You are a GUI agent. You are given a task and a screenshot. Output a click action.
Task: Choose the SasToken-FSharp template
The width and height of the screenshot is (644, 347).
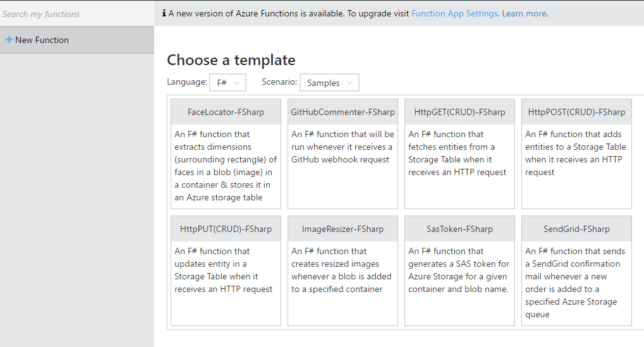click(459, 229)
